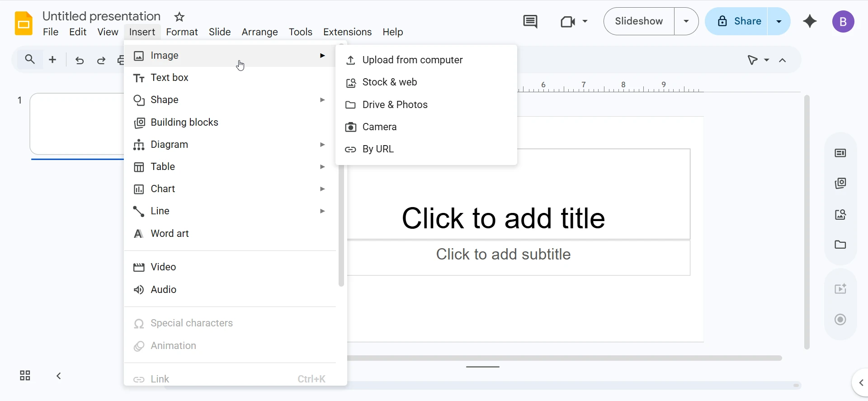The height and width of the screenshot is (401, 868).
Task: Click the title placeholder on slide
Action: coord(503,218)
